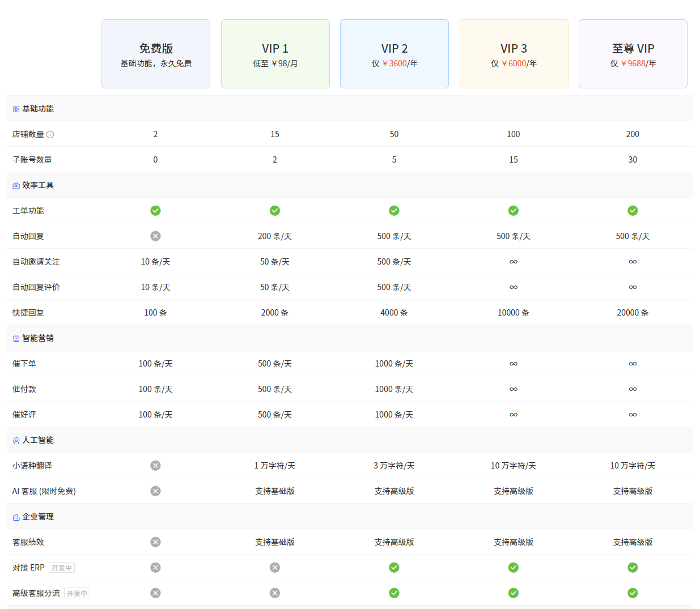Choose the VIP 2 ¥3600/年 plan card
The width and height of the screenshot is (700, 609).
394,54
